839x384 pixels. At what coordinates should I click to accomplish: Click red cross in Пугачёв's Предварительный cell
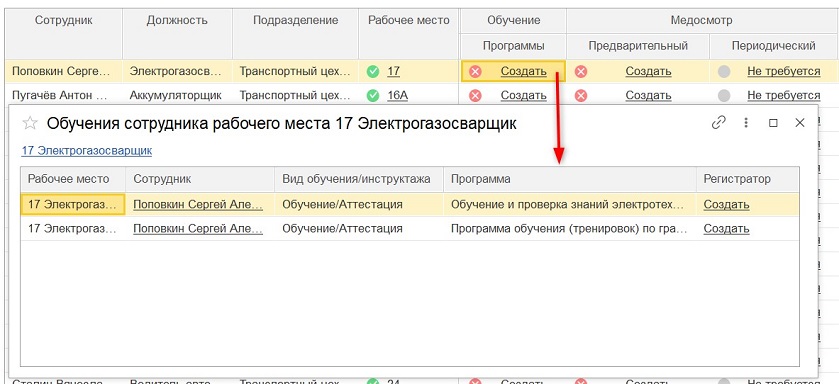[581, 95]
